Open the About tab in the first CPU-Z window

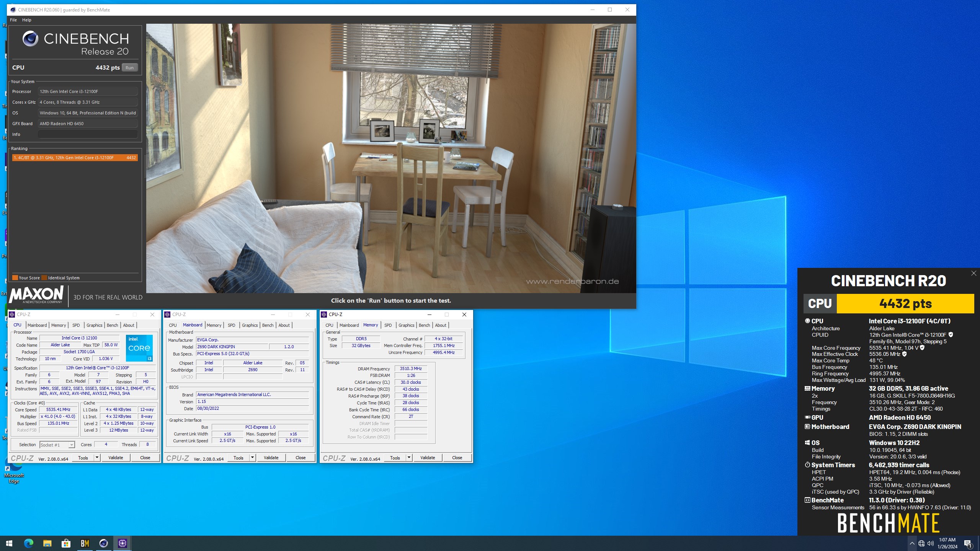[129, 325]
